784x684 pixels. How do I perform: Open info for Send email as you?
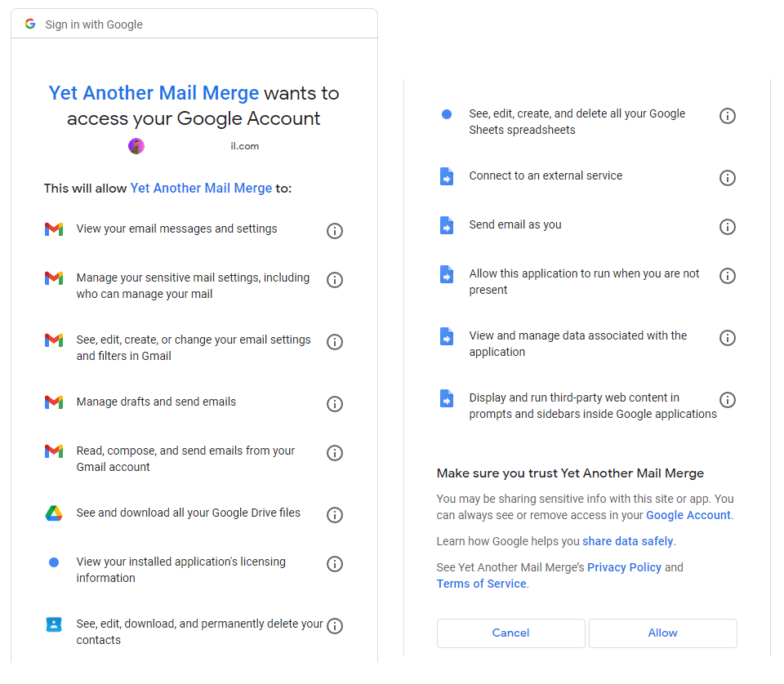point(728,227)
